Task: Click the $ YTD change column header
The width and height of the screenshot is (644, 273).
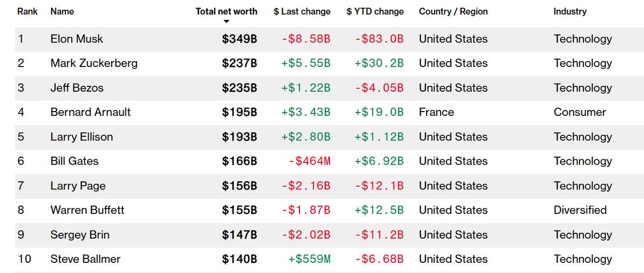Action: pos(375,11)
